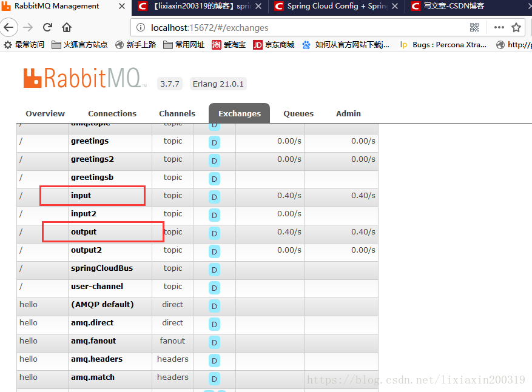
Task: Open the output2 exchange
Action: point(86,250)
